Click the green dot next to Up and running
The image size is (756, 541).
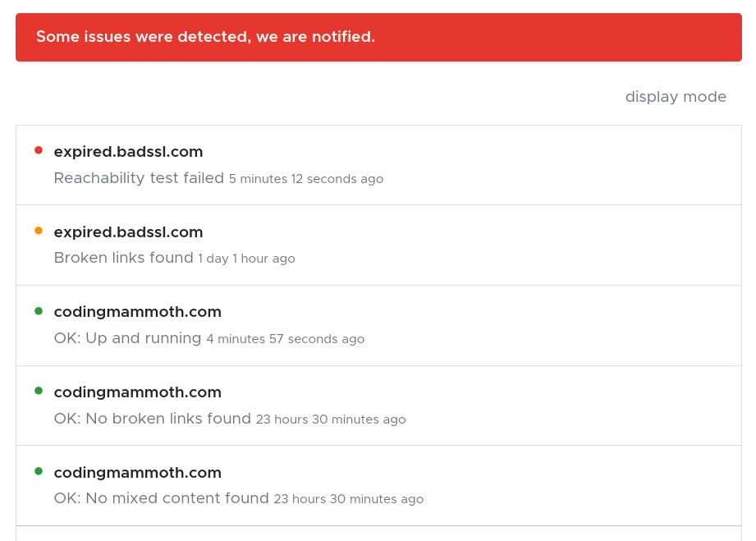click(39, 311)
